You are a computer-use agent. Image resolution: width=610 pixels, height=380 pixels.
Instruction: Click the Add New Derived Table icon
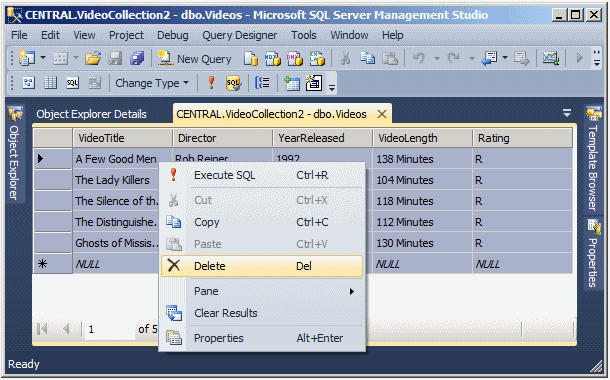click(314, 83)
